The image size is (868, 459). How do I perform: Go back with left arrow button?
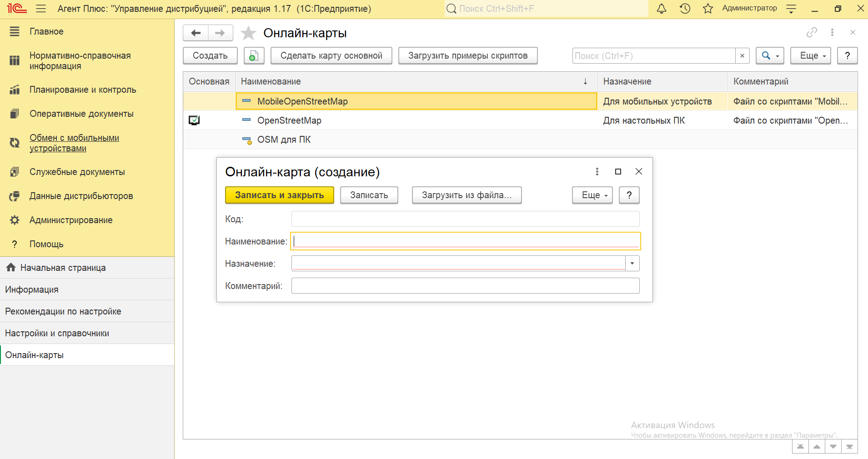pos(196,33)
